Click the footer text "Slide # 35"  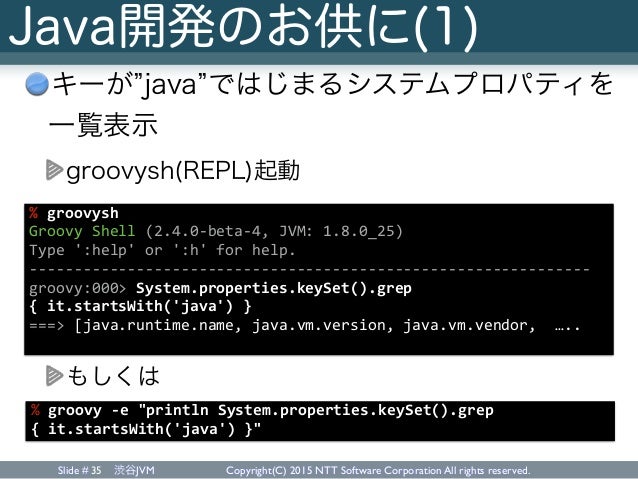tap(79, 470)
